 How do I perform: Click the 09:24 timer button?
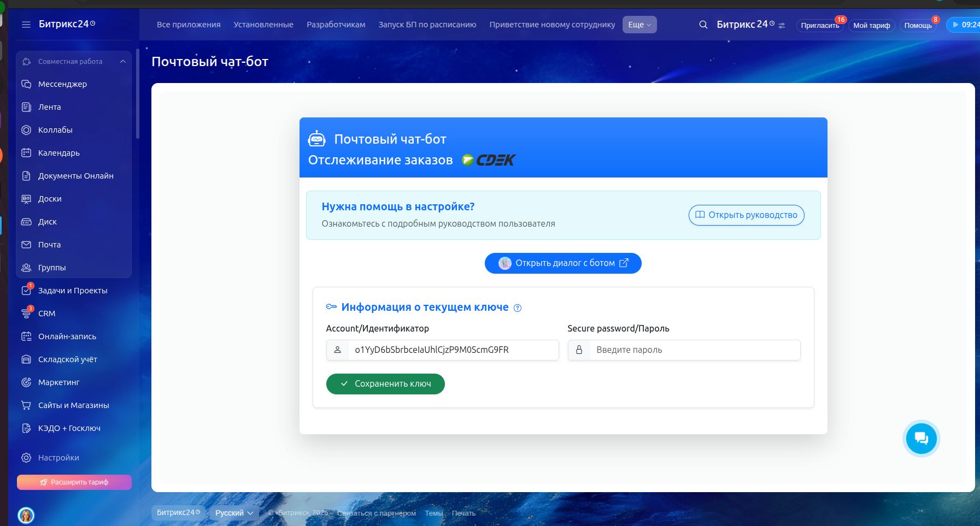pos(964,25)
